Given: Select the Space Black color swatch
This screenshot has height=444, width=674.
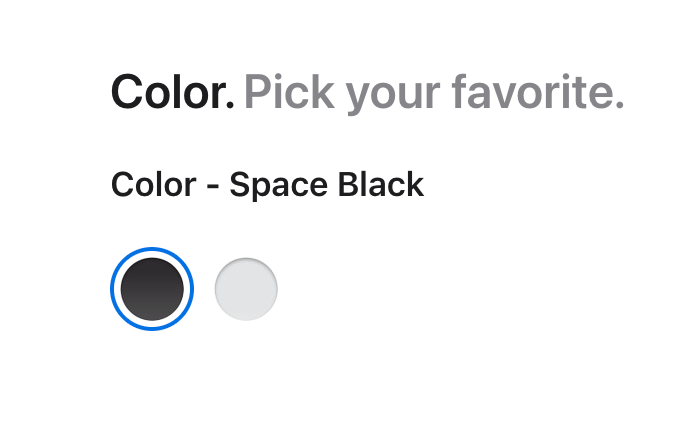Looking at the screenshot, I should coord(152,289).
